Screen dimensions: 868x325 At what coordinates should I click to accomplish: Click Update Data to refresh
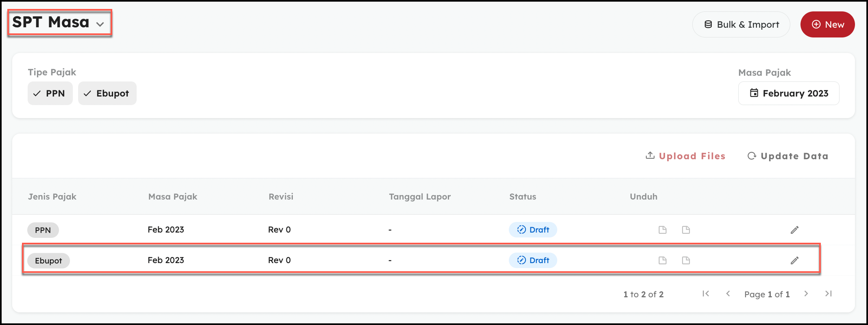click(788, 156)
